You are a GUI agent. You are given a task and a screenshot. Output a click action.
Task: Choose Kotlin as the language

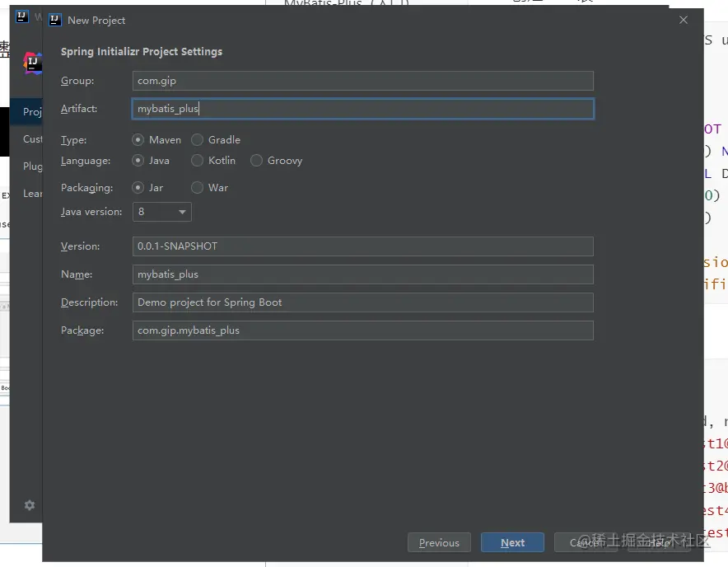coord(213,161)
